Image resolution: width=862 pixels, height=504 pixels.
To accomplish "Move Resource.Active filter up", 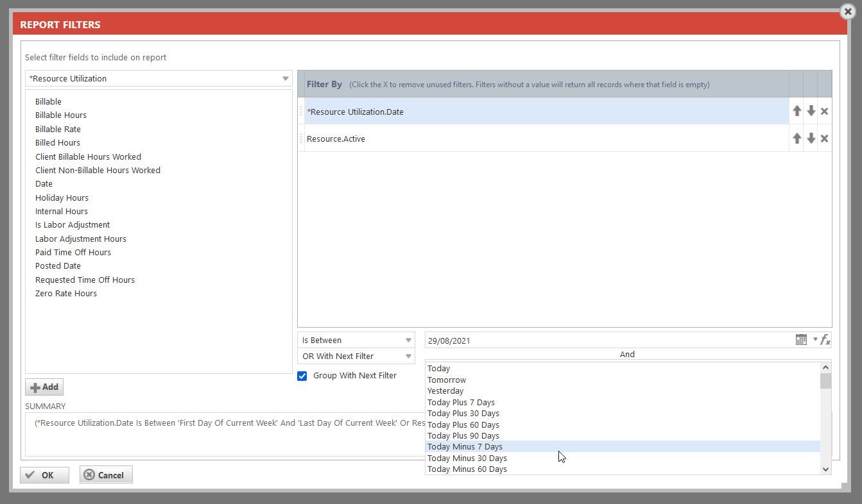I will pyautogui.click(x=797, y=139).
